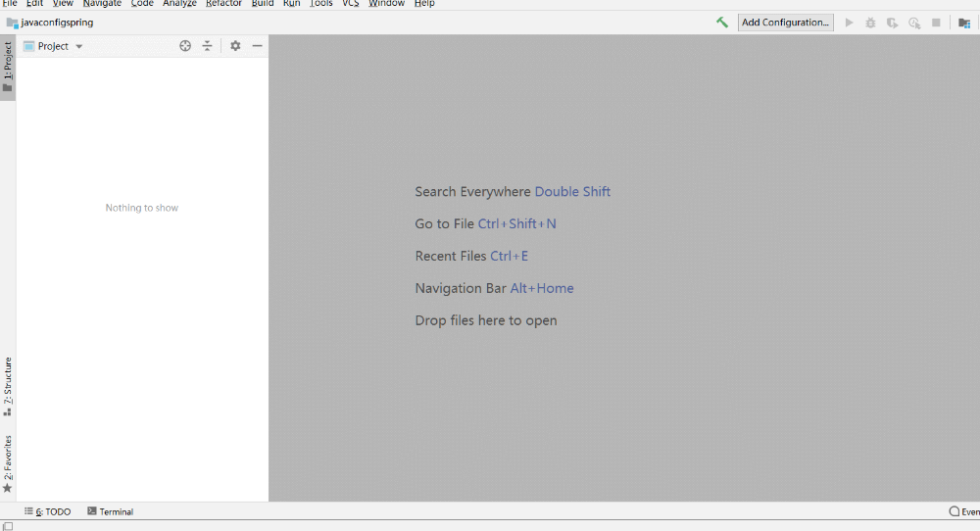Click the Locate target crosshair icon
980x531 pixels.
185,46
